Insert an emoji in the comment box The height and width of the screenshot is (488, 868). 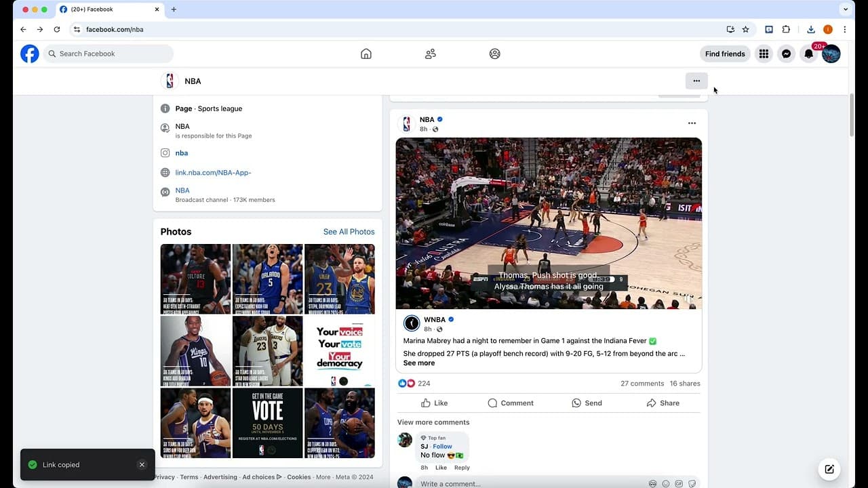[666, 484]
